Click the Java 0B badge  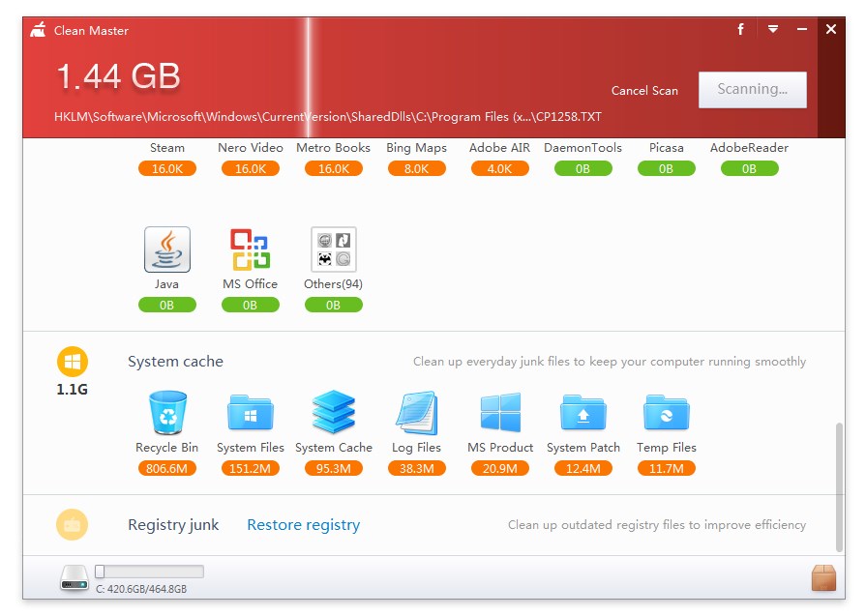pyautogui.click(x=167, y=305)
